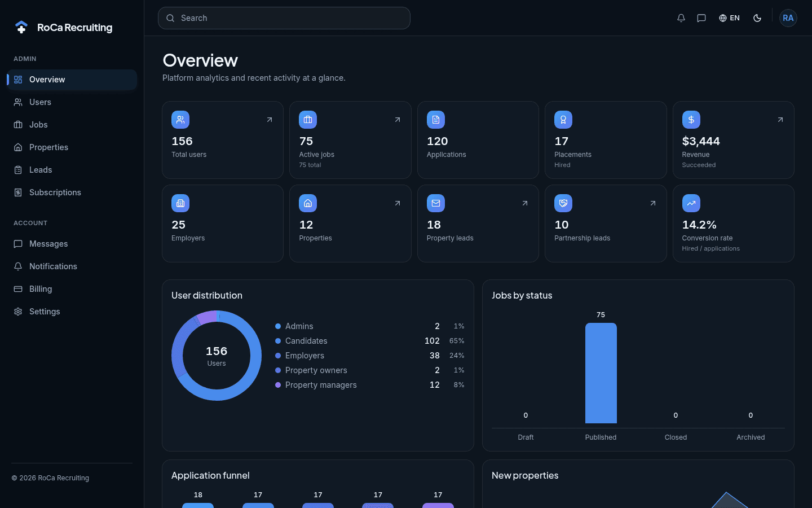
Task: Select the Employers row in User distribution
Action: (370, 356)
